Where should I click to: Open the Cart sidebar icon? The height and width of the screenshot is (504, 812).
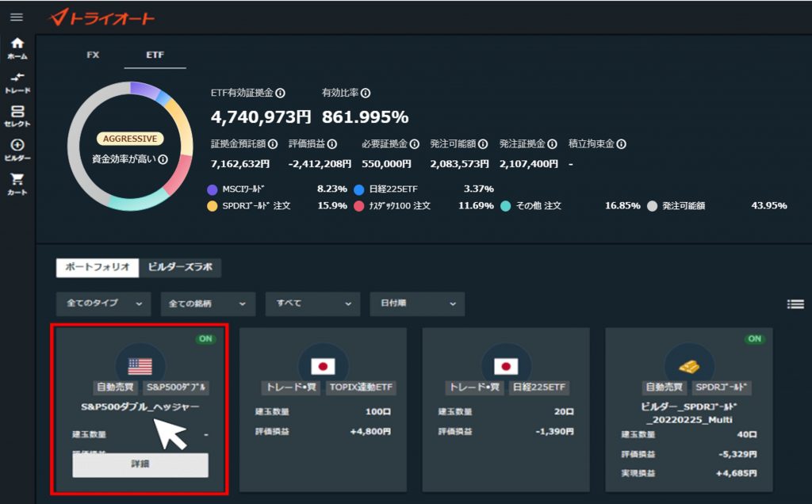coord(17,184)
